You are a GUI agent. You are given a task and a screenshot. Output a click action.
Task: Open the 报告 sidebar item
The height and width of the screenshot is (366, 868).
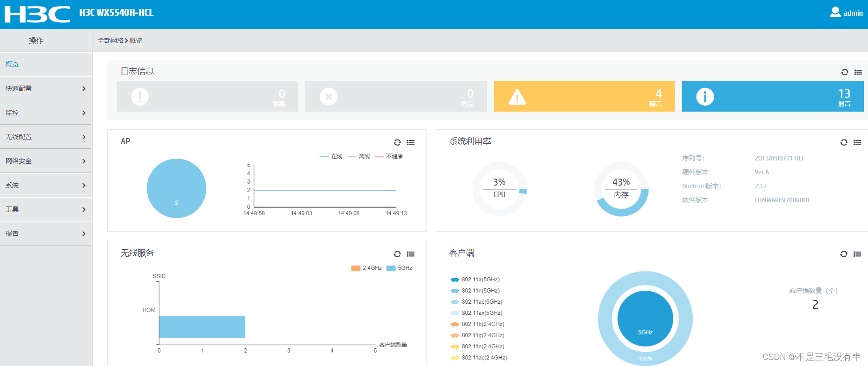[46, 233]
